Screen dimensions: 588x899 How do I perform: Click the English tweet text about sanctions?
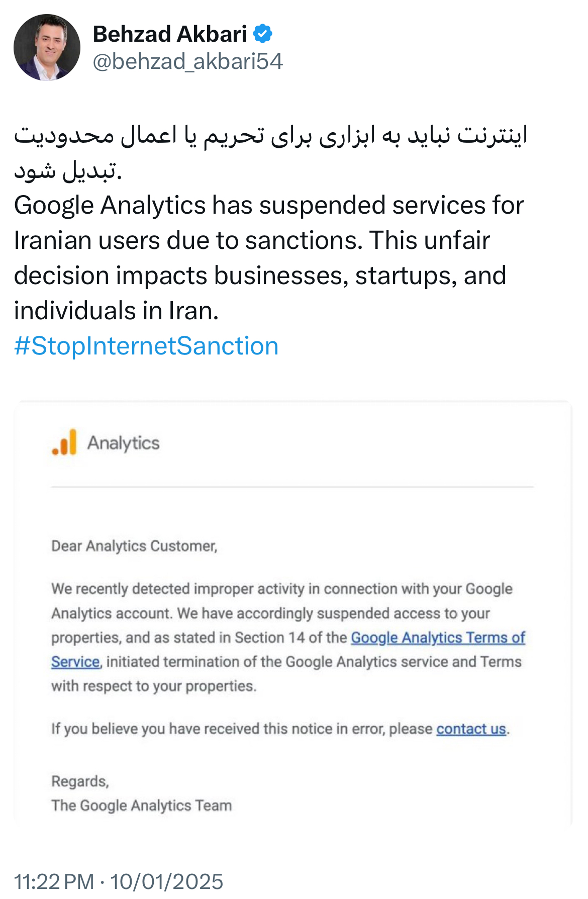[261, 257]
